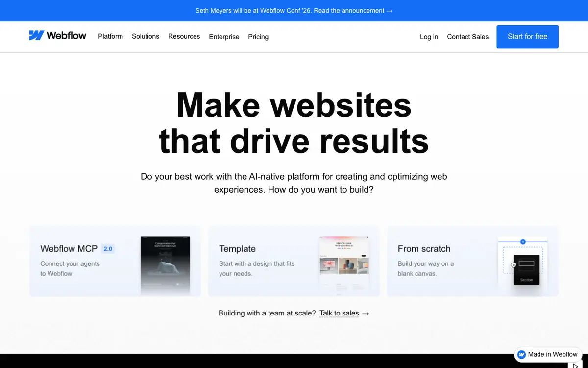The width and height of the screenshot is (588, 368).
Task: Read the Webflow Conf announcement banner
Action: (x=294, y=10)
